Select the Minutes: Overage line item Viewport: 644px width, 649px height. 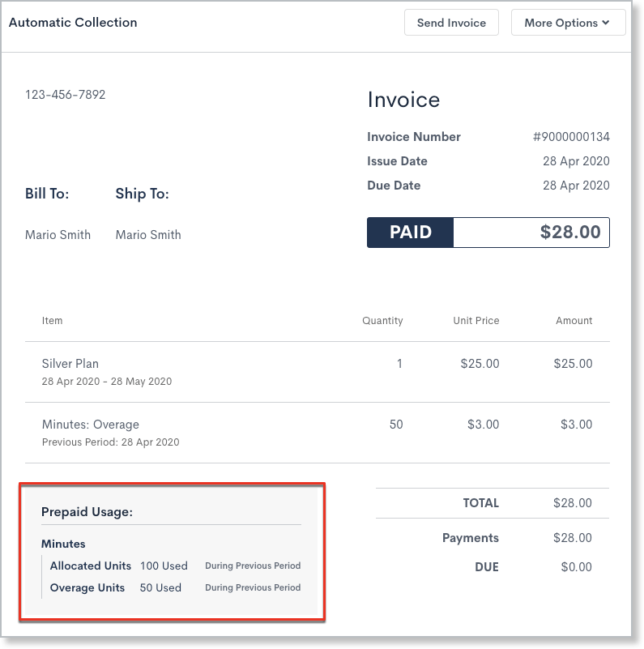(x=91, y=425)
